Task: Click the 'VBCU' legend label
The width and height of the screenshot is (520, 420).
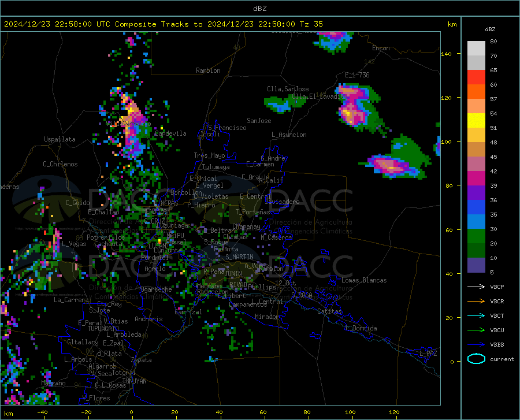Action: [497, 330]
